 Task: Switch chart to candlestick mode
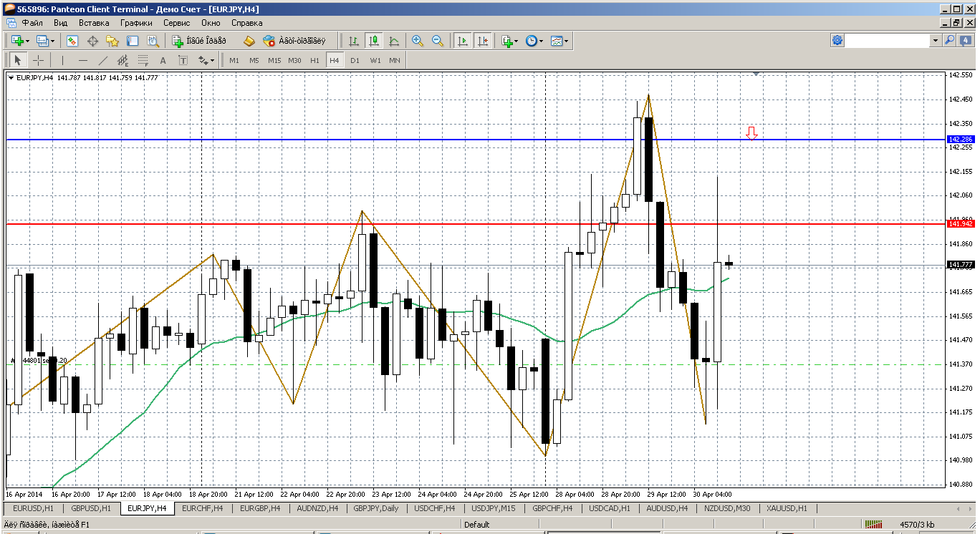pyautogui.click(x=373, y=42)
